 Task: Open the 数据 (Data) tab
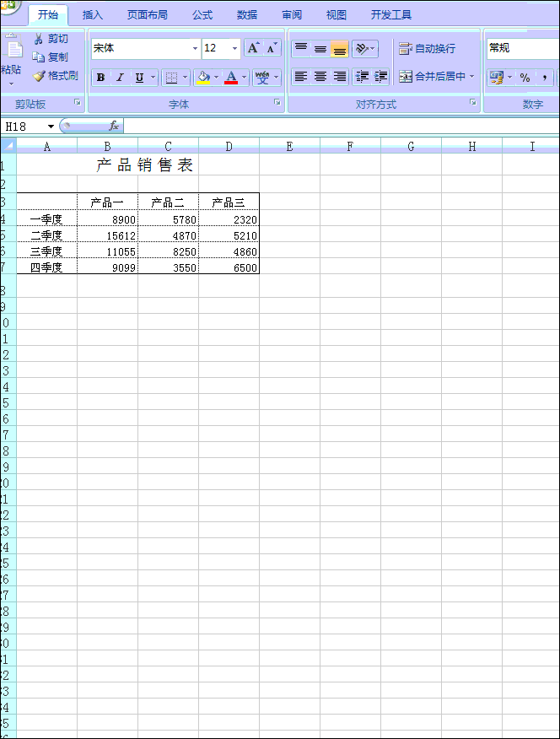click(x=247, y=14)
